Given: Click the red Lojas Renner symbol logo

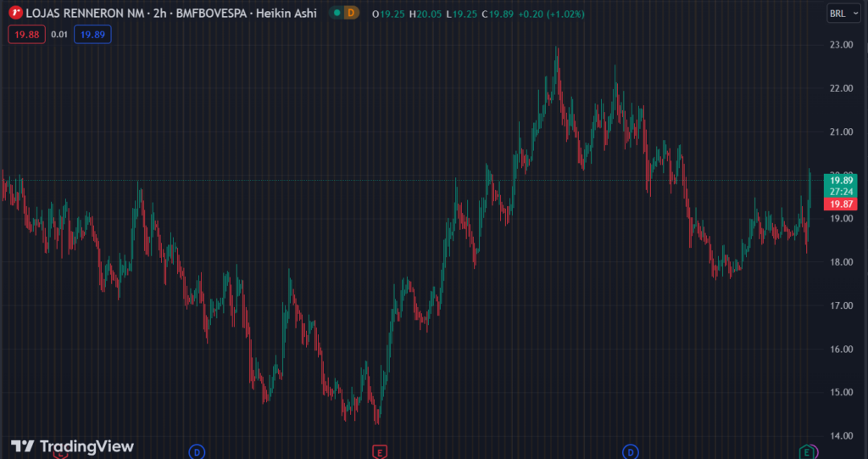Looking at the screenshot, I should coord(17,13).
